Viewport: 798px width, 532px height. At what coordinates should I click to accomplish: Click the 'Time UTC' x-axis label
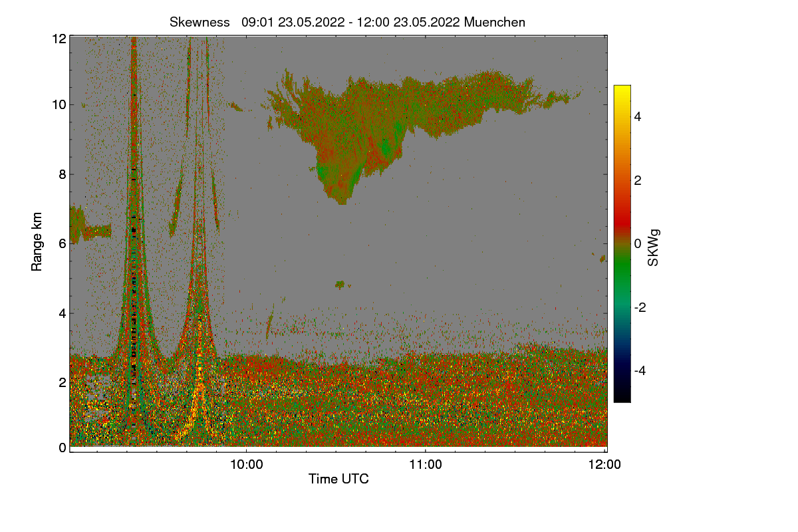pyautogui.click(x=338, y=479)
